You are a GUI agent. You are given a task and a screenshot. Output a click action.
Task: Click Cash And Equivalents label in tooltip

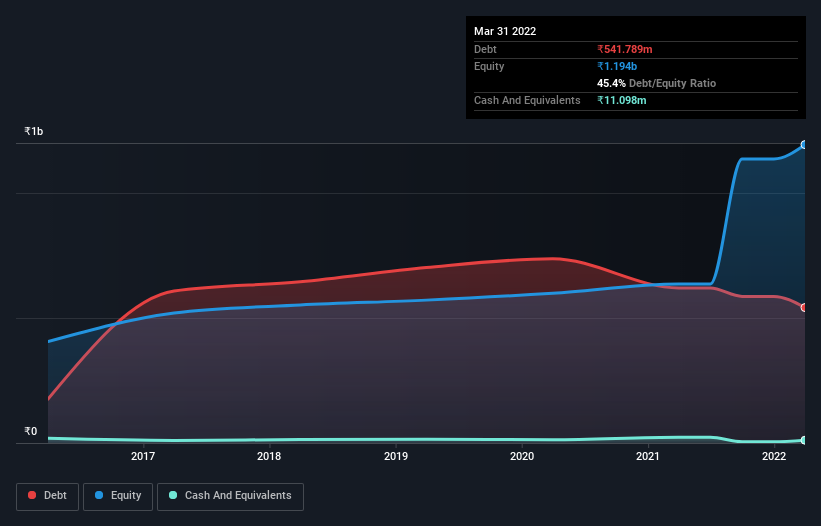click(x=527, y=100)
